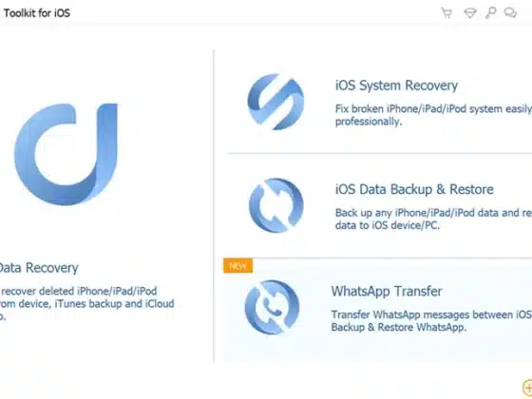Open iOS System Recovery title

pos(396,85)
